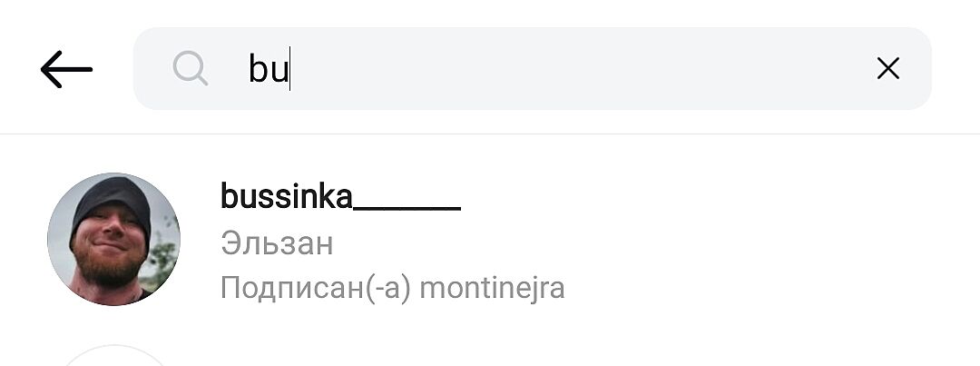Image resolution: width=980 pixels, height=366 pixels.
Task: Click the typed text "bu"
Action: 267,69
